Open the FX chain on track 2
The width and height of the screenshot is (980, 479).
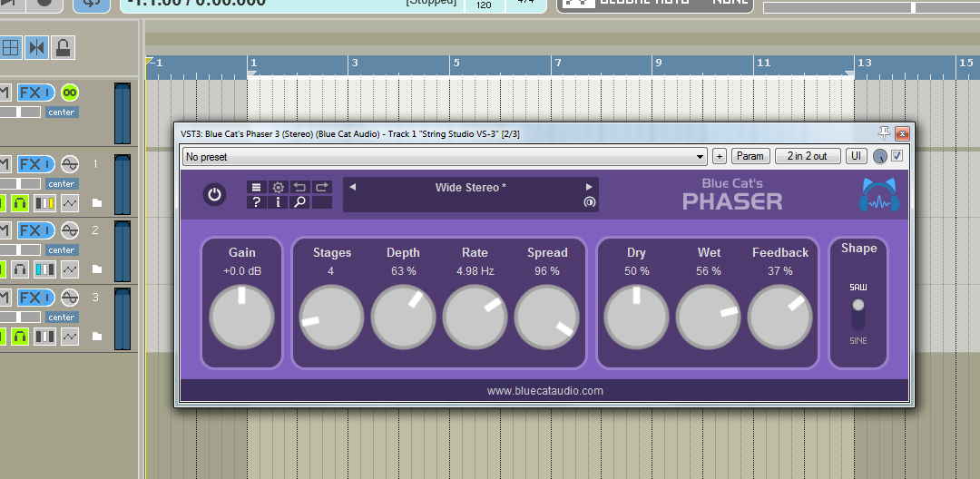32,230
